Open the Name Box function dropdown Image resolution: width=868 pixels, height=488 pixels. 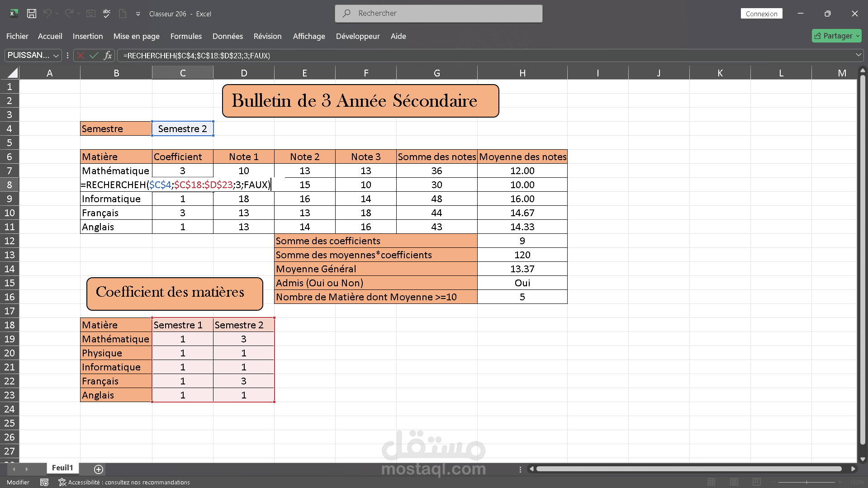(56, 55)
